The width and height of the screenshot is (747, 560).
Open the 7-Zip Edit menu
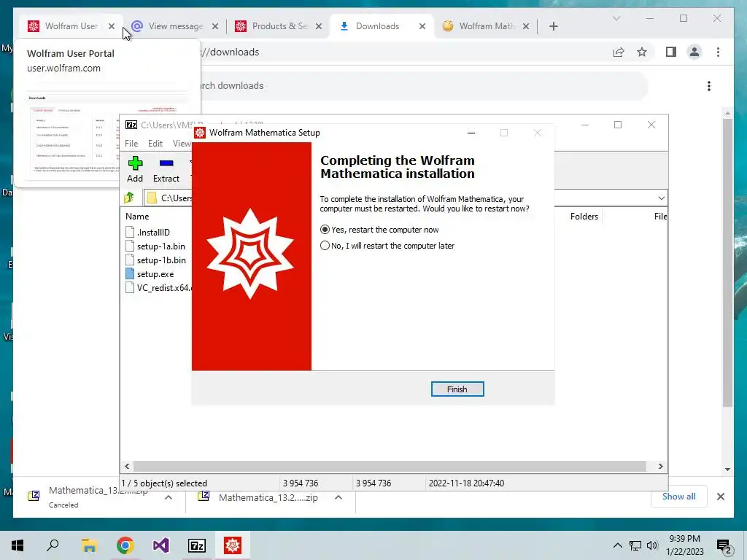155,144
